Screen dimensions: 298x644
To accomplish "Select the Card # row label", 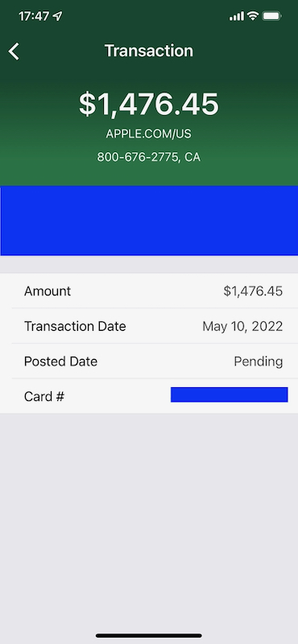I will tap(44, 397).
